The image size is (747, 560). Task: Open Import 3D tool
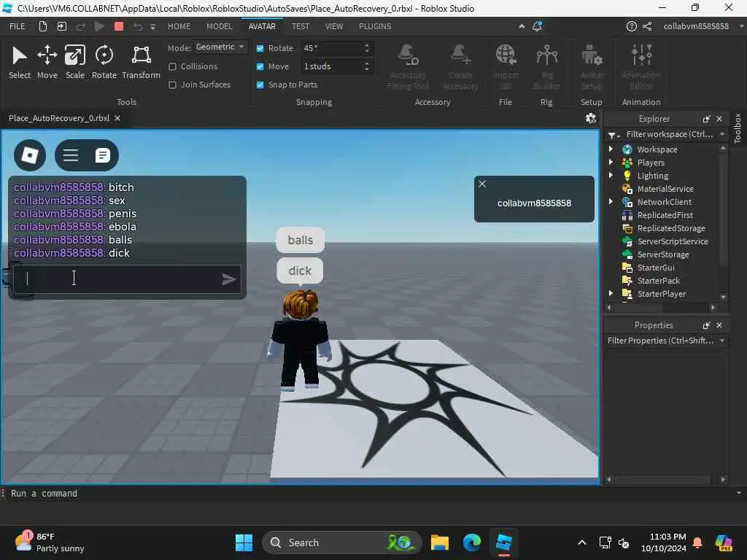[x=506, y=66]
